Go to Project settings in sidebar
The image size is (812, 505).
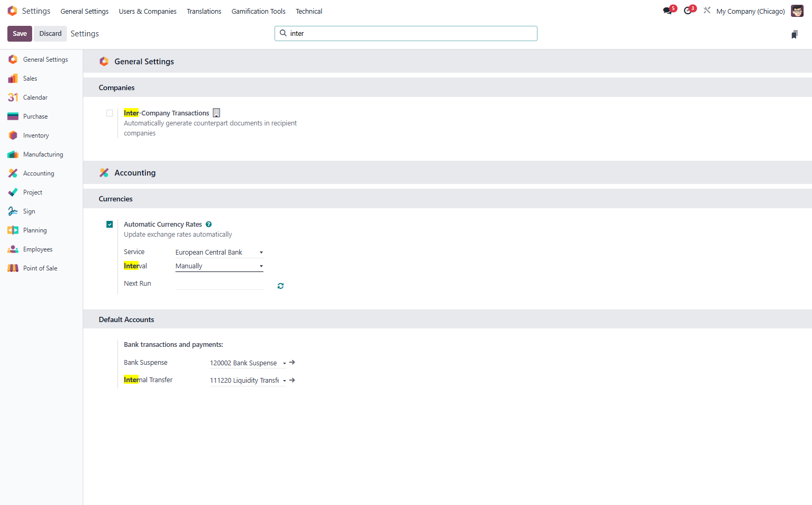[x=41, y=192]
